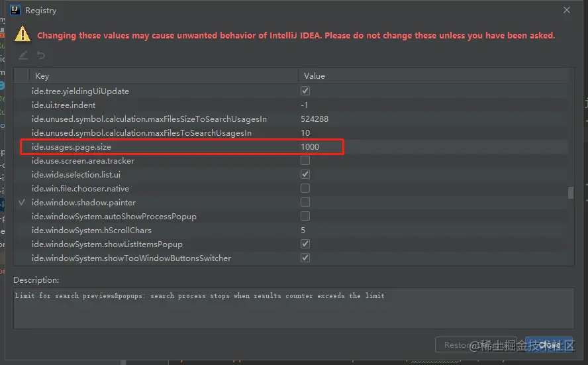
Task: Select the ide.wide.selection.list.ui key text
Action: [75, 174]
